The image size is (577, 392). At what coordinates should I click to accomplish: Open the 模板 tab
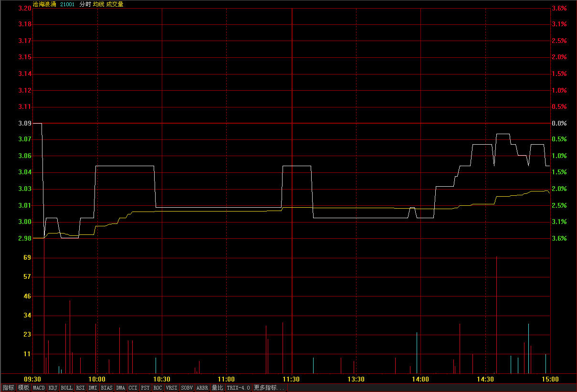click(x=24, y=388)
